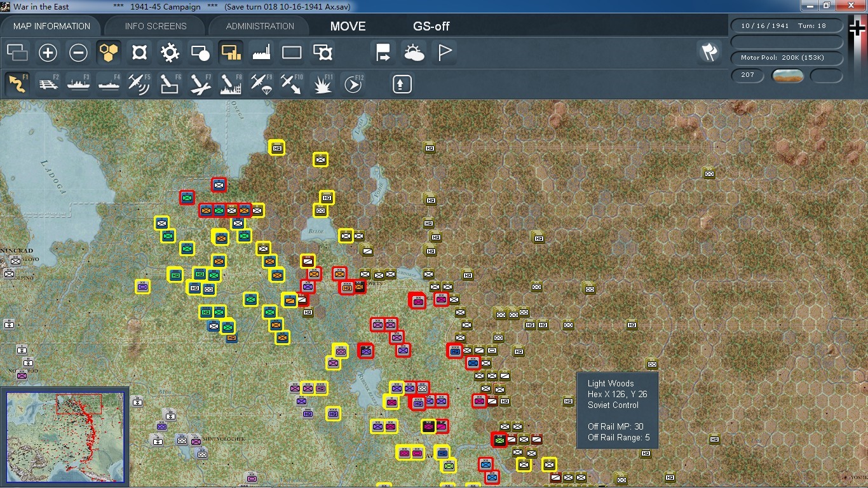
Task: Click the F11 explosion icon
Action: (323, 83)
